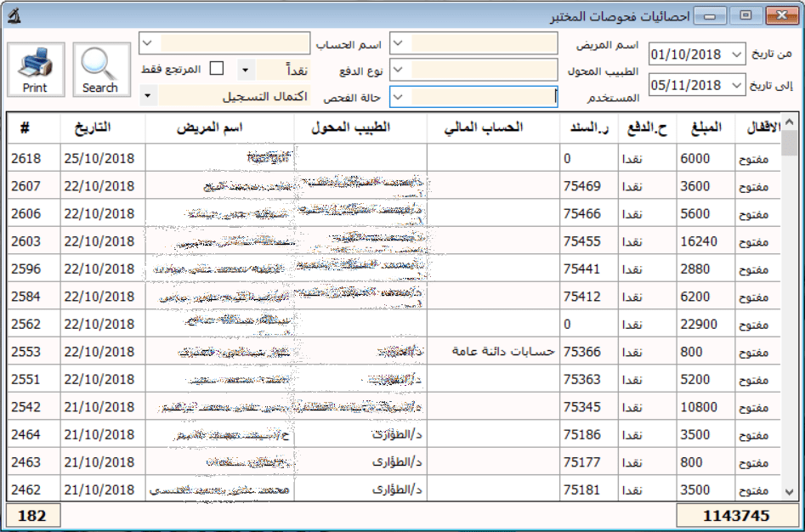Expand the نوع الدفع dropdown arrow

[246, 70]
